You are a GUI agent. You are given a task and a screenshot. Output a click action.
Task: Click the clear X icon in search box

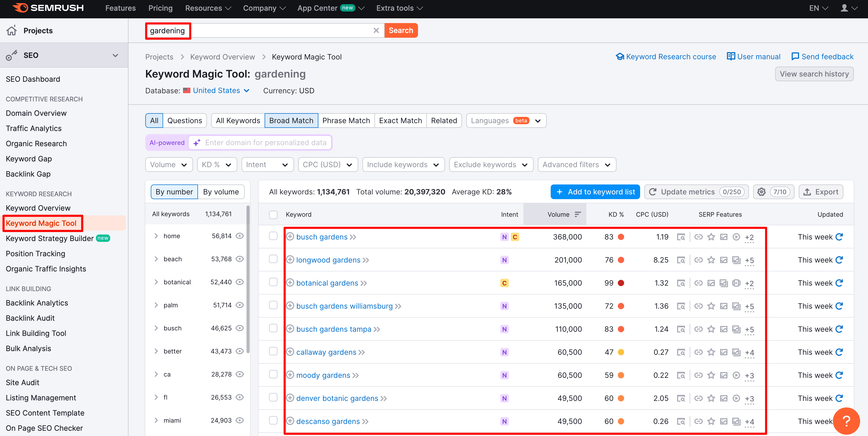[x=376, y=31]
